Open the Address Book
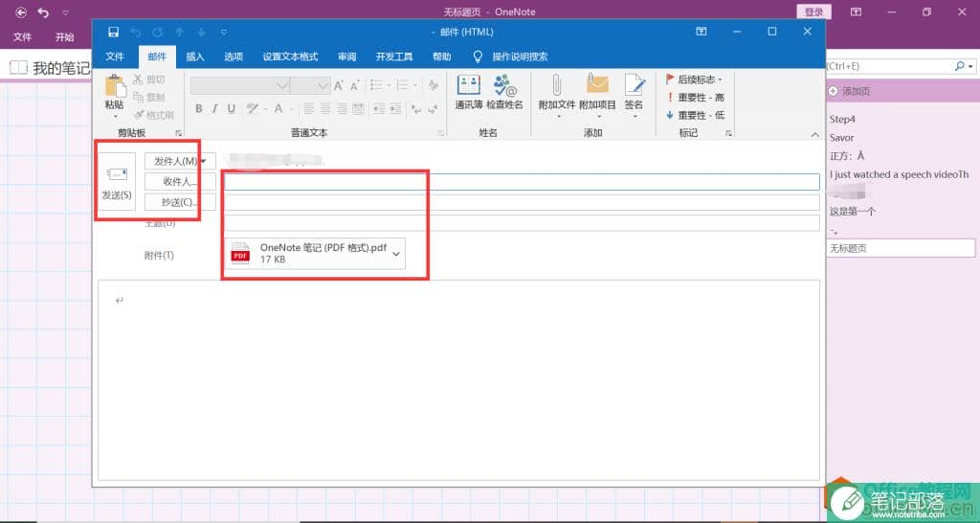Image resolution: width=980 pixels, height=523 pixels. 469,92
